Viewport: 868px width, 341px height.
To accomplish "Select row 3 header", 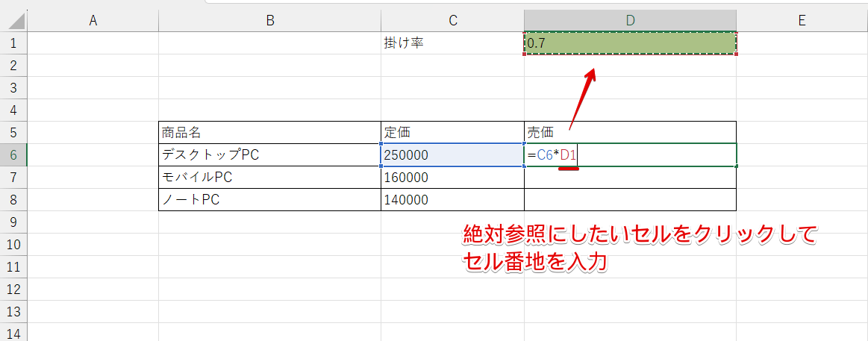I will pyautogui.click(x=14, y=88).
